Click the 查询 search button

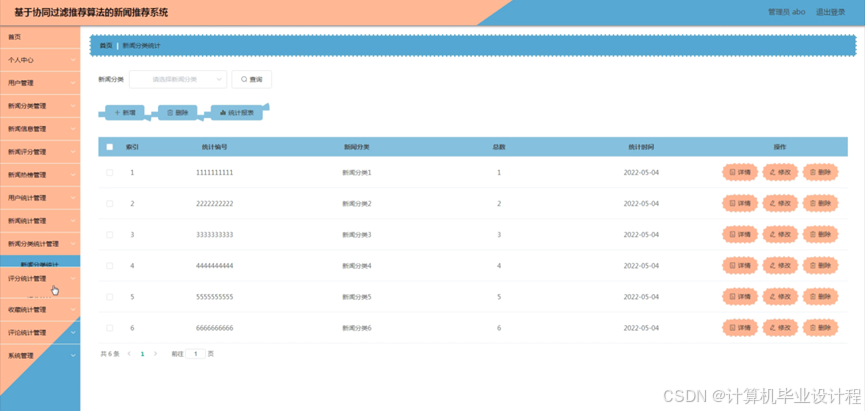click(252, 79)
